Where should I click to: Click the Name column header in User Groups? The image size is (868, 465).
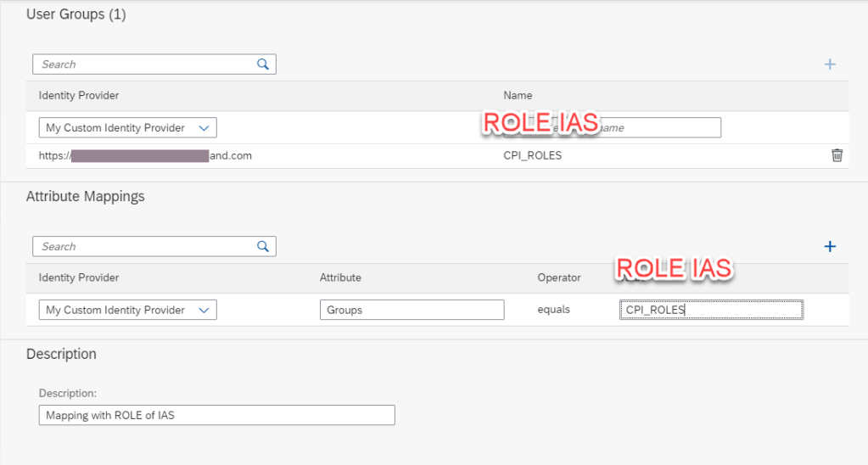pos(518,96)
